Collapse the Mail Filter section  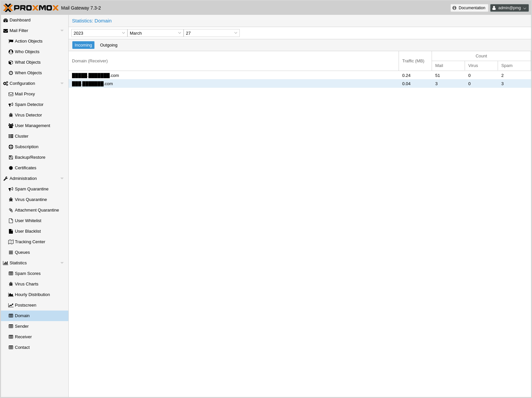point(62,31)
